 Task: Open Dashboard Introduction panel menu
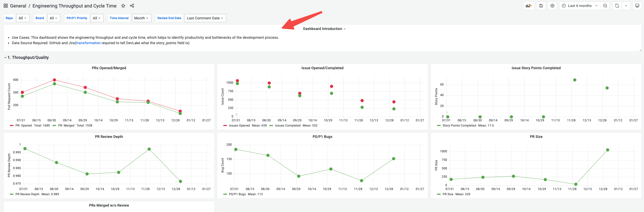(x=324, y=29)
